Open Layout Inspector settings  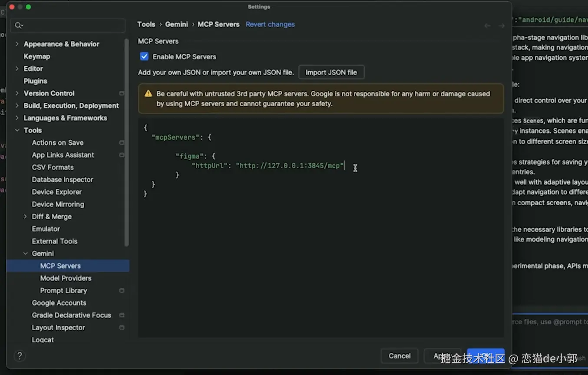pos(58,328)
